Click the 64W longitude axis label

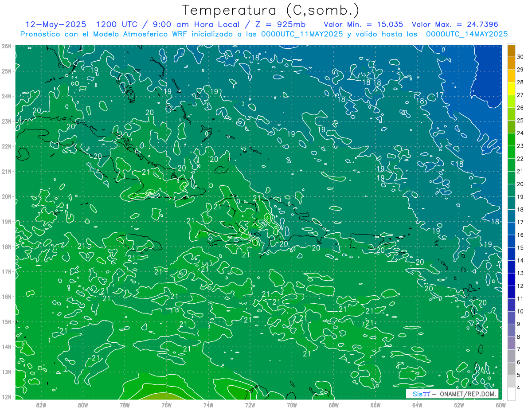417,405
